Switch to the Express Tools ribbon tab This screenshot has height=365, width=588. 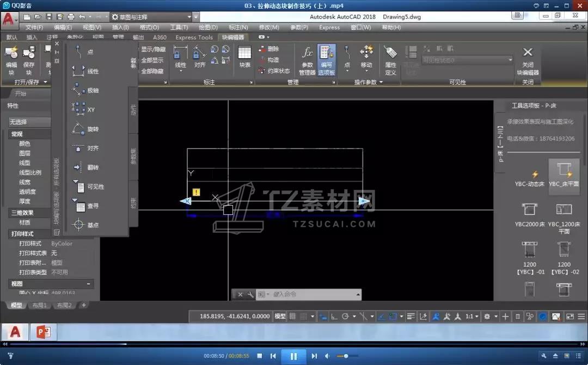[194, 38]
